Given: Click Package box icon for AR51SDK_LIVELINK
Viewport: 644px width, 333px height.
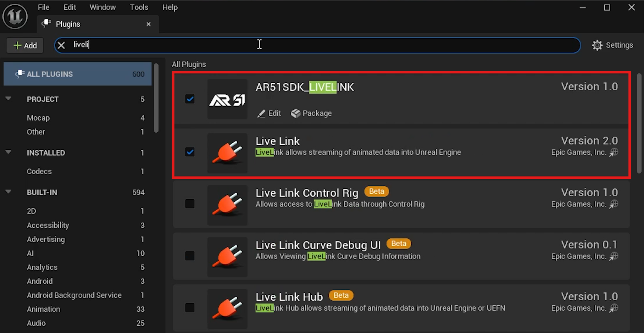Looking at the screenshot, I should pyautogui.click(x=295, y=113).
